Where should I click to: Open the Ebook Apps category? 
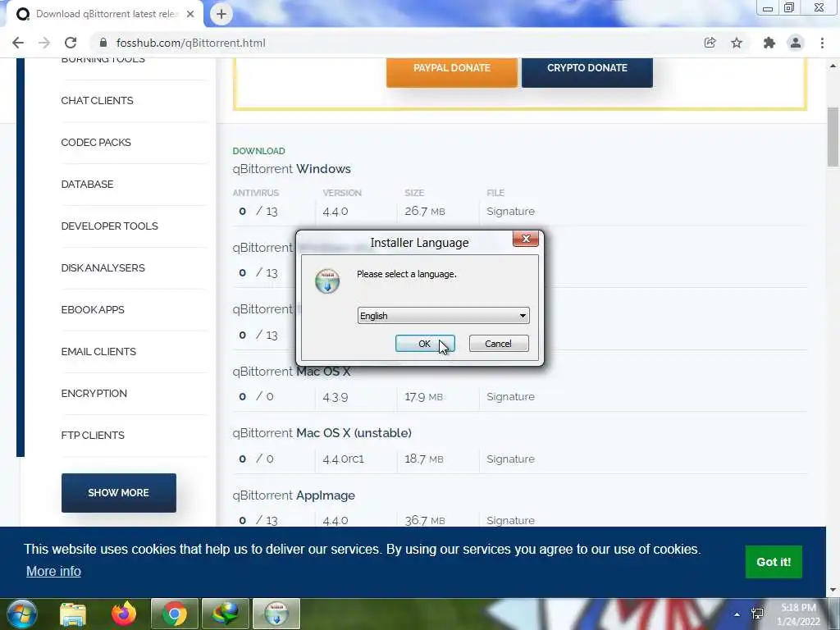point(93,309)
